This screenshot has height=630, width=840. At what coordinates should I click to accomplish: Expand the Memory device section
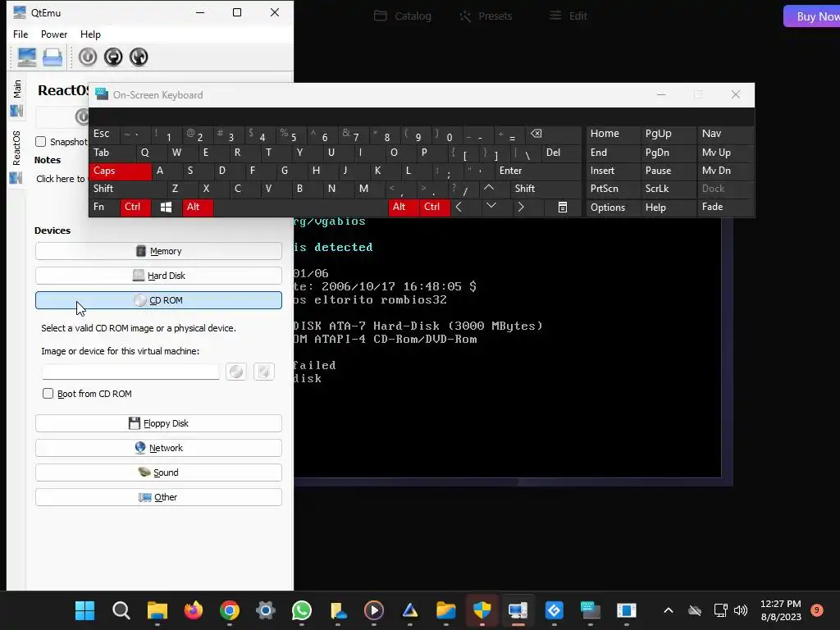coord(158,251)
